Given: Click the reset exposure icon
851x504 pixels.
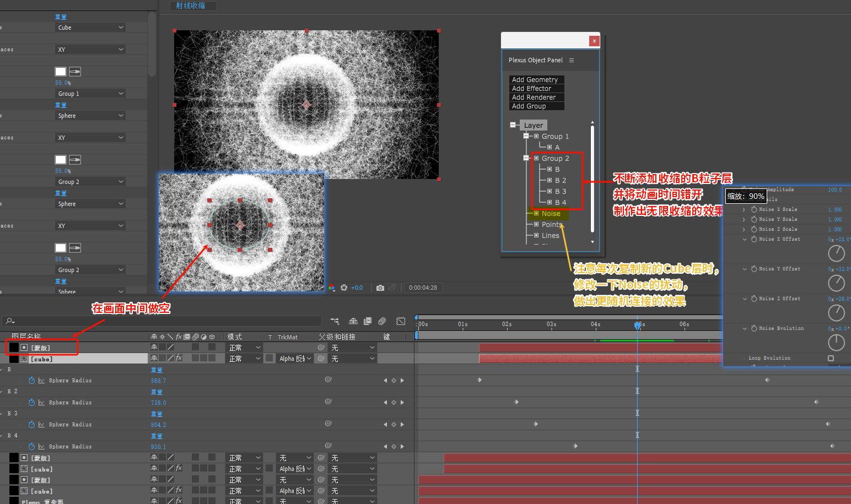Looking at the screenshot, I should (x=344, y=288).
